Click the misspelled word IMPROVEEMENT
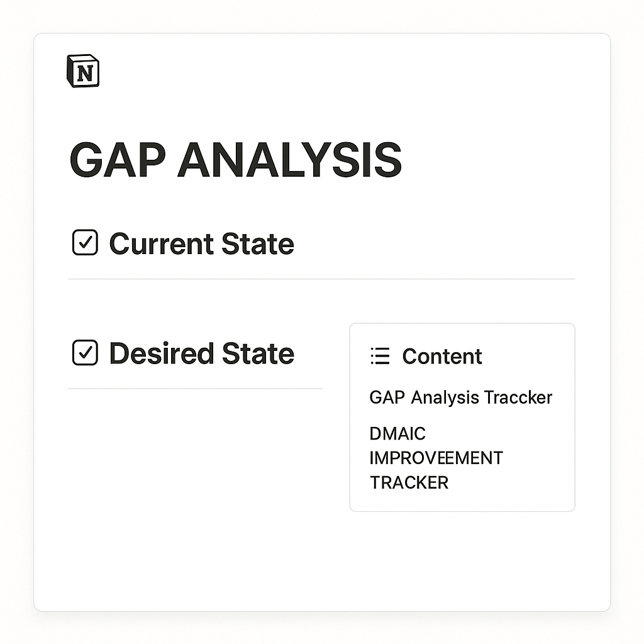The image size is (644, 644). click(436, 458)
